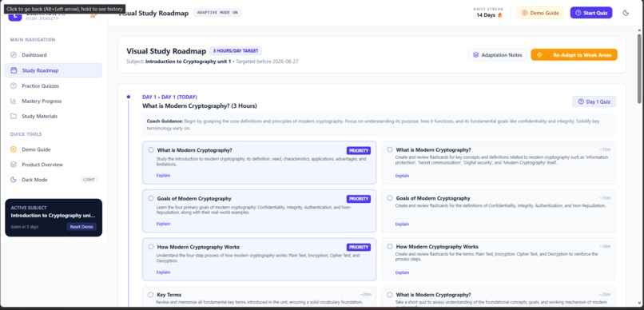
Task: Click Explain on priority What is Modern Cryptography
Action: point(163,175)
